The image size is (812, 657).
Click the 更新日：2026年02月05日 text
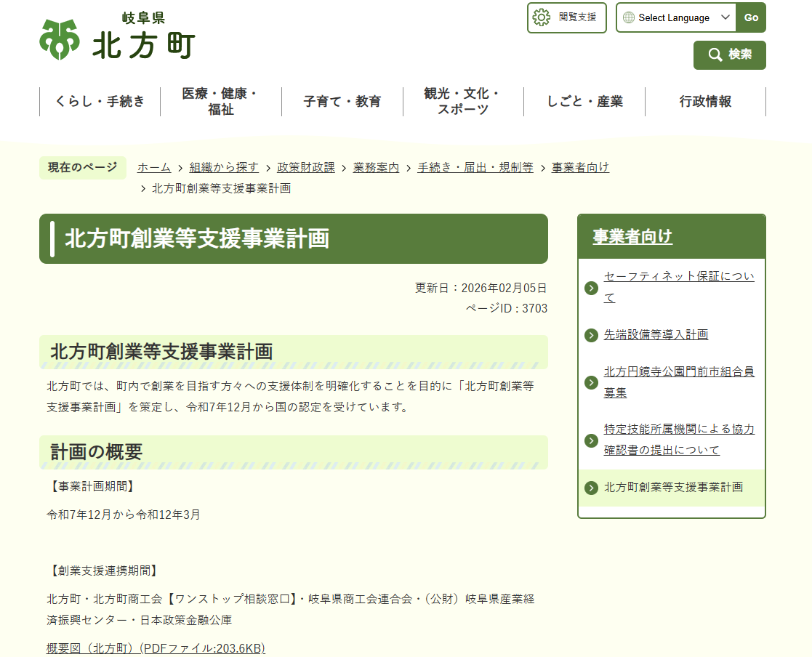tap(481, 288)
